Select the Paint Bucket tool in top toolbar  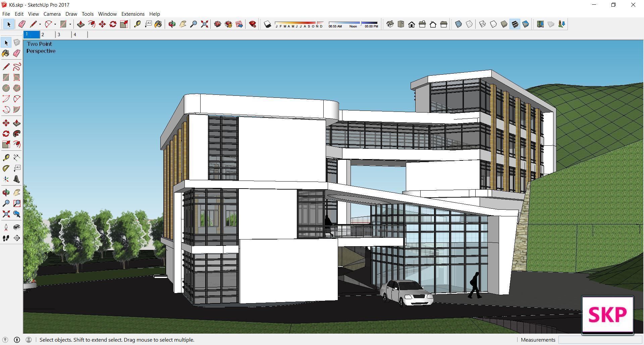[x=158, y=24]
